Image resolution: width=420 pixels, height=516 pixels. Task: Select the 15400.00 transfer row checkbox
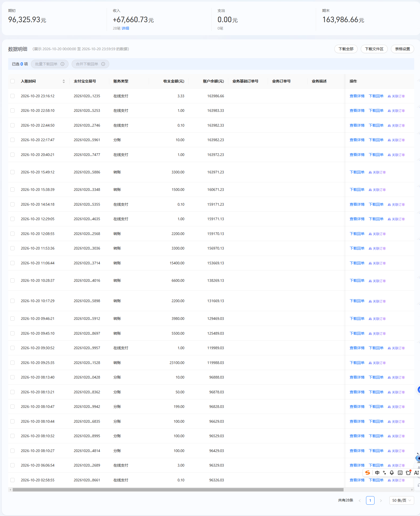12,263
